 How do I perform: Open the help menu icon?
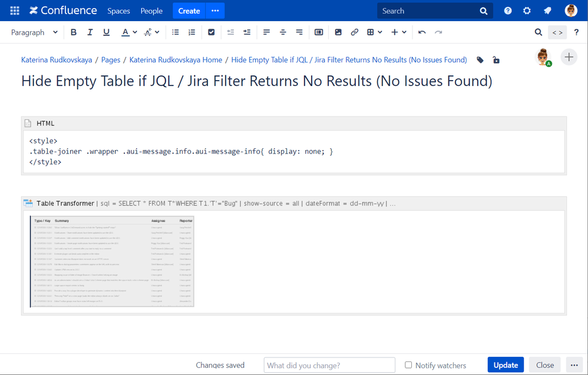pos(508,11)
